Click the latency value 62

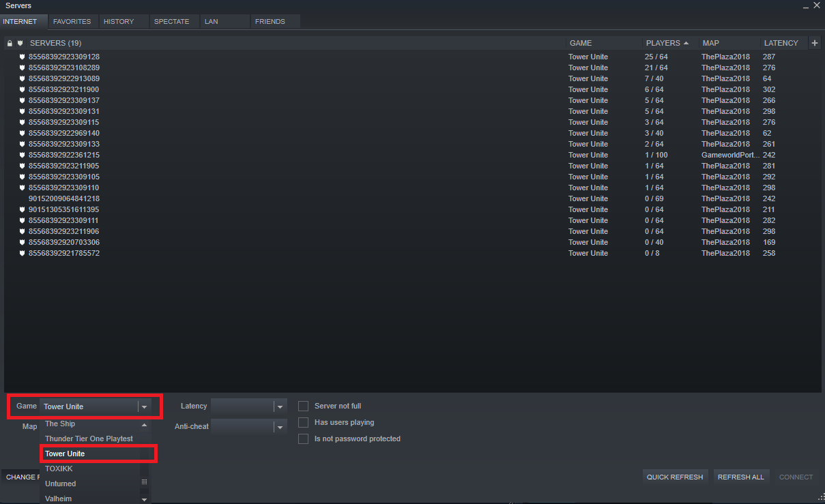point(767,133)
